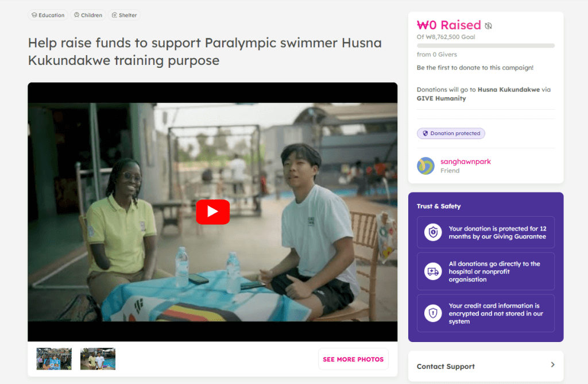The image size is (588, 384).
Task: Open the first group photo thumbnail
Action: [54, 359]
